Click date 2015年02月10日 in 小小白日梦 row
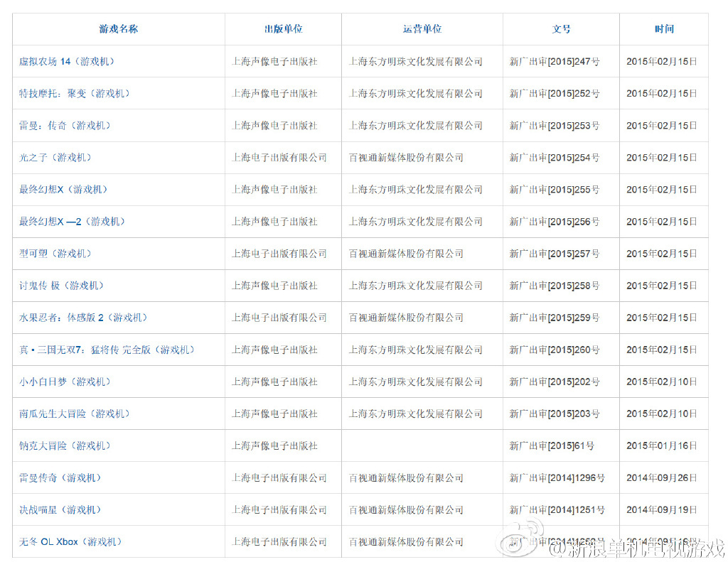Screen dimensions: 728x562 [x=662, y=382]
